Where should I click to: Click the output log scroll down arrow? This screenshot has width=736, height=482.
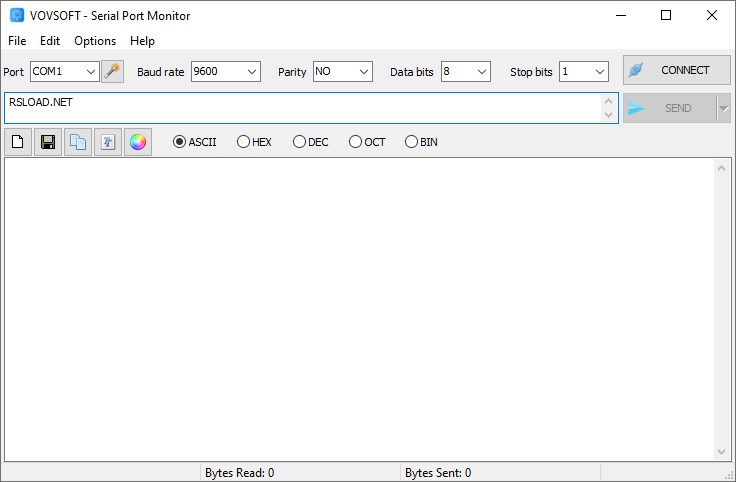[721, 451]
